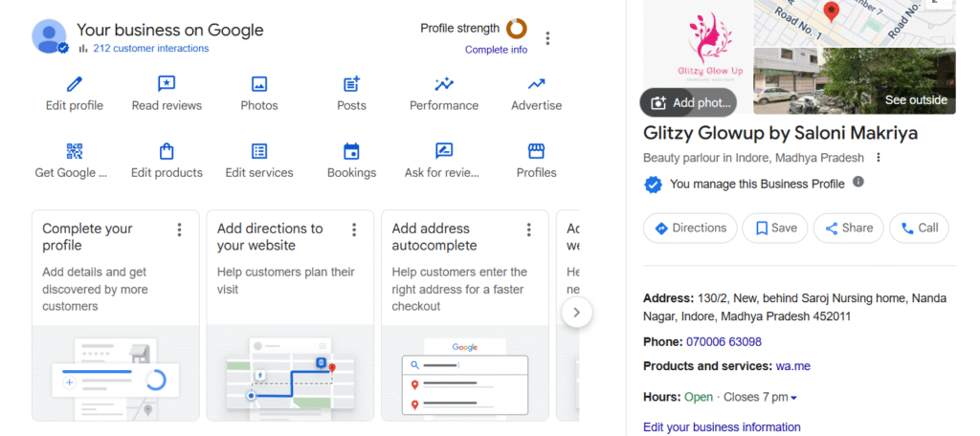Click the Glitzy Glowup by Saloni Makriya title
Image resolution: width=980 pixels, height=436 pixels.
point(781,133)
